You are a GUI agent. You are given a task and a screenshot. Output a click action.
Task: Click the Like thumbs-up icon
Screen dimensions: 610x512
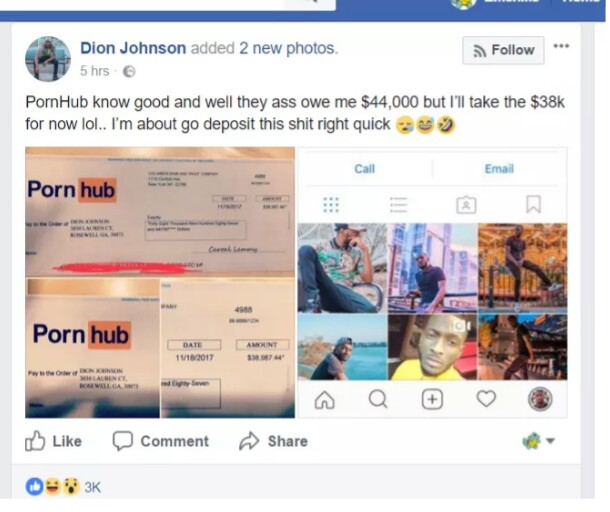coord(35,441)
